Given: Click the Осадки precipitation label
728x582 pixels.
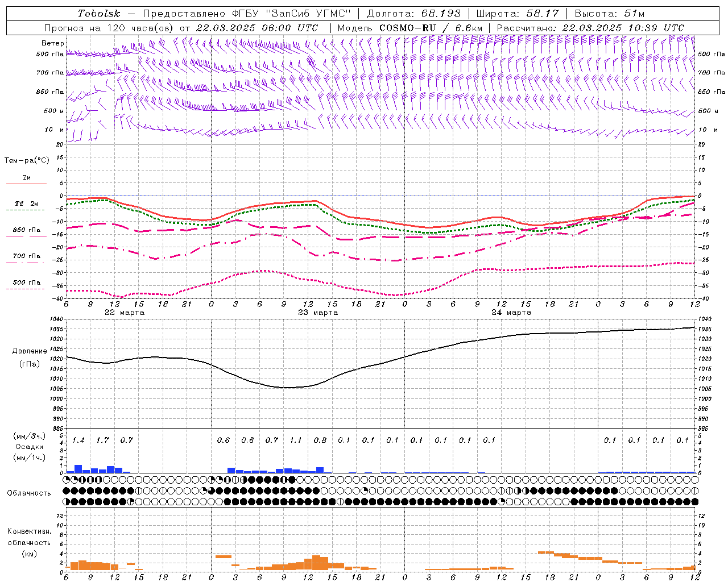Looking at the screenshot, I should pos(29,447).
